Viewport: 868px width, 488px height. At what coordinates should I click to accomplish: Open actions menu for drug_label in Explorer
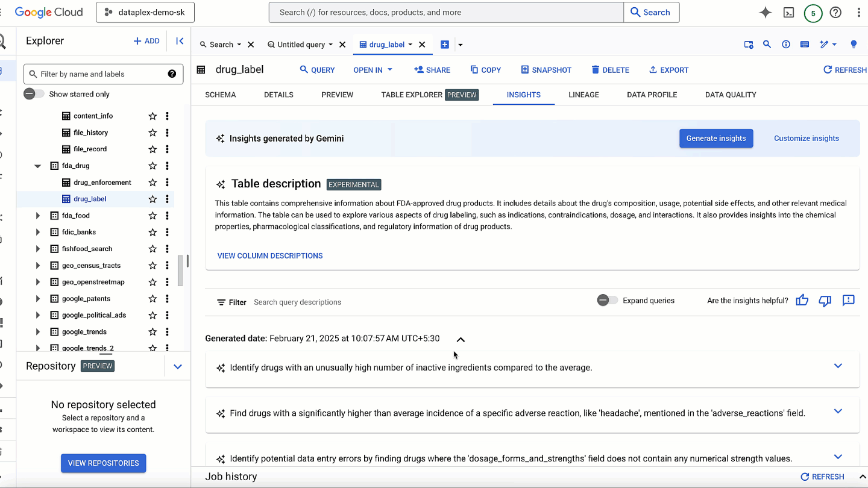pyautogui.click(x=168, y=199)
